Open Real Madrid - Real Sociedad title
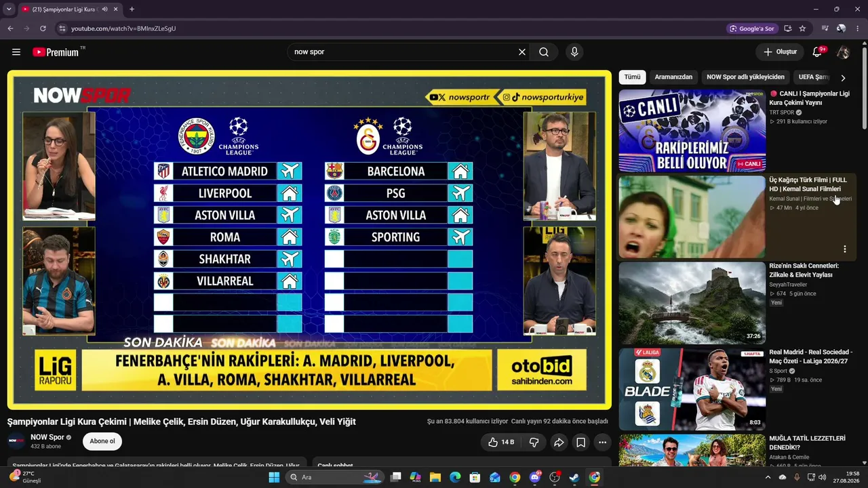The image size is (868, 488). pyautogui.click(x=810, y=357)
